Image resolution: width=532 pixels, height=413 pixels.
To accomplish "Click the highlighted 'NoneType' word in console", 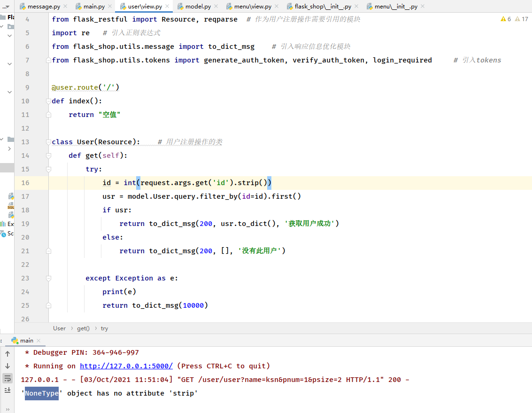I will tap(41, 393).
